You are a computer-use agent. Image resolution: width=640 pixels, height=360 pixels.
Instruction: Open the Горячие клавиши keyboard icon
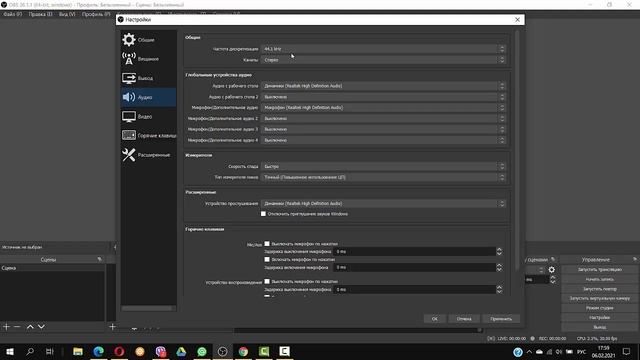tap(129, 135)
